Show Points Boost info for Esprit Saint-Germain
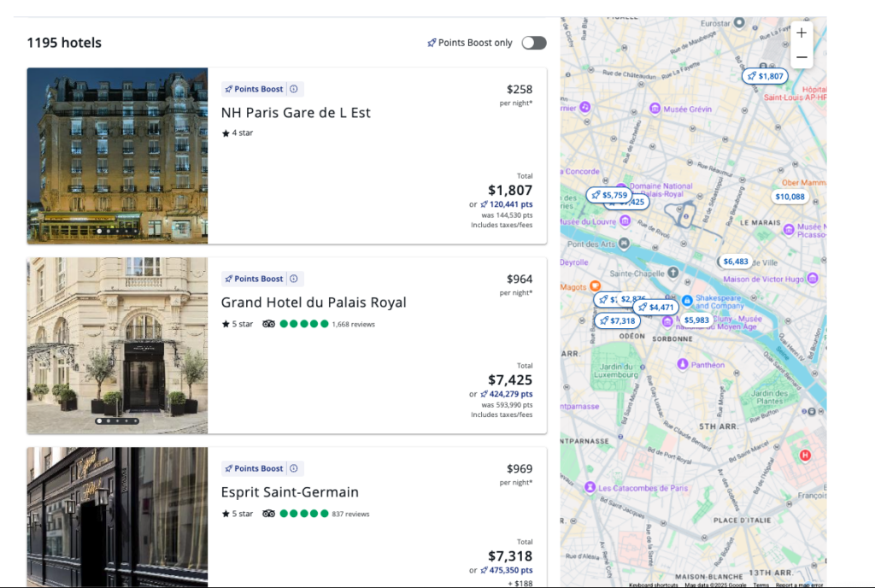This screenshot has width=875, height=588. click(x=294, y=468)
